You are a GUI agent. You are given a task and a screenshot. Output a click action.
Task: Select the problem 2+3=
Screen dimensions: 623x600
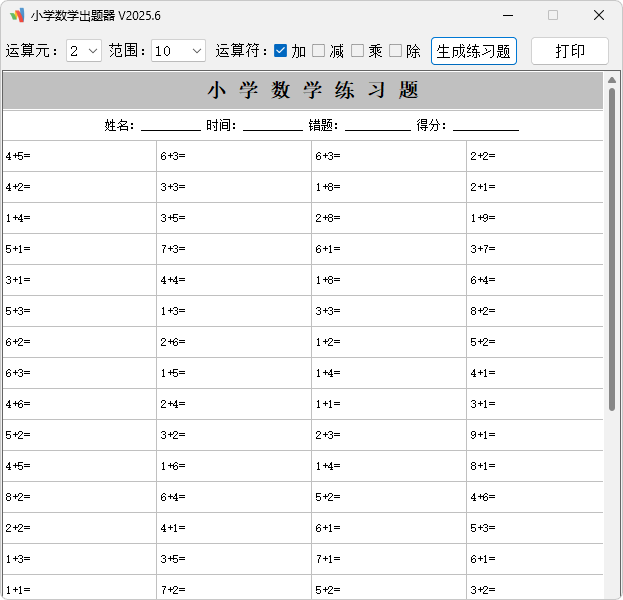[x=328, y=435]
